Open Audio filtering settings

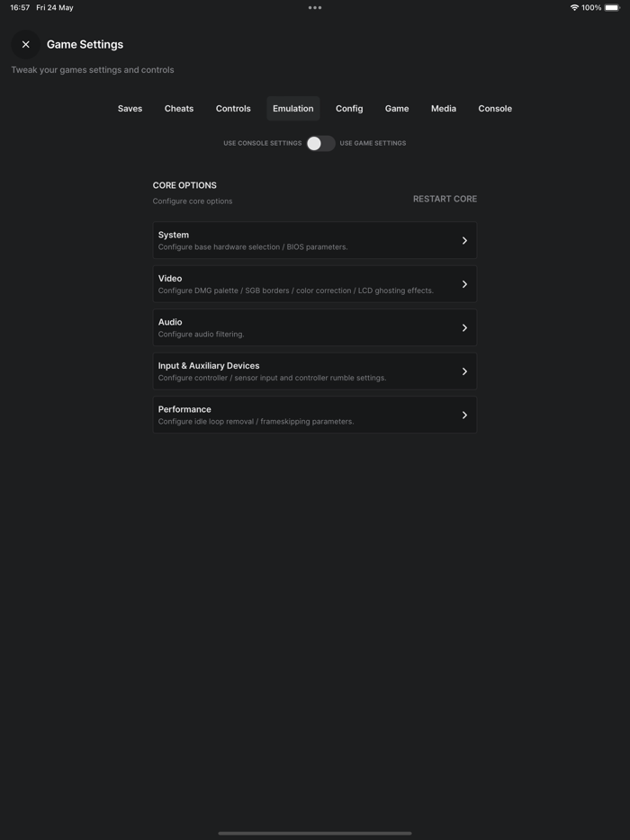tap(464, 327)
